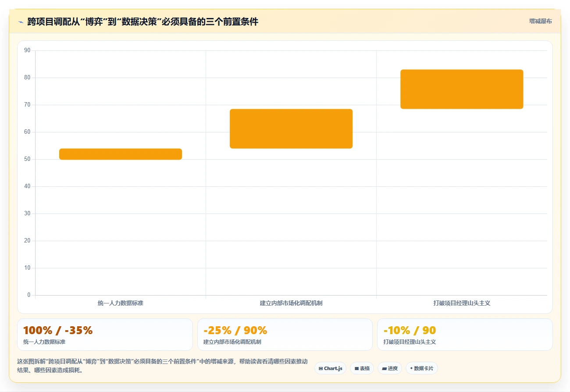
Task: Select the 表格 chip
Action: [x=362, y=368]
